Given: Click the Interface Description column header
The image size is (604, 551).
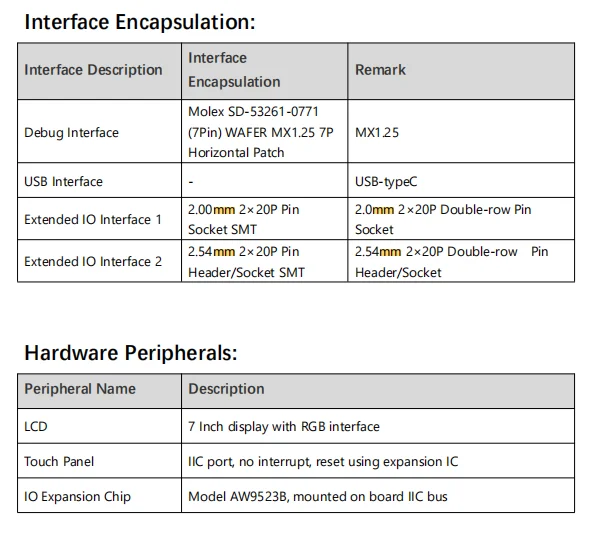Looking at the screenshot, I should (x=93, y=70).
